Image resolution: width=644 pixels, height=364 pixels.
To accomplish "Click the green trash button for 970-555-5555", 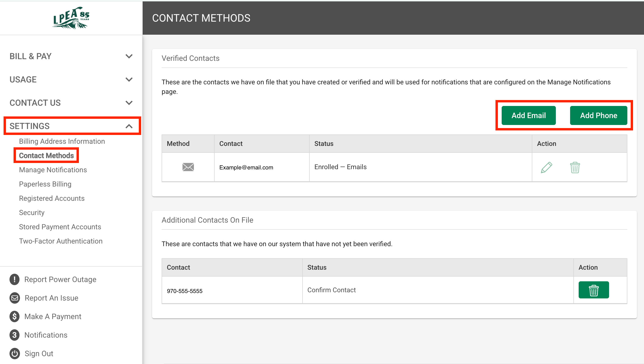I will [593, 290].
